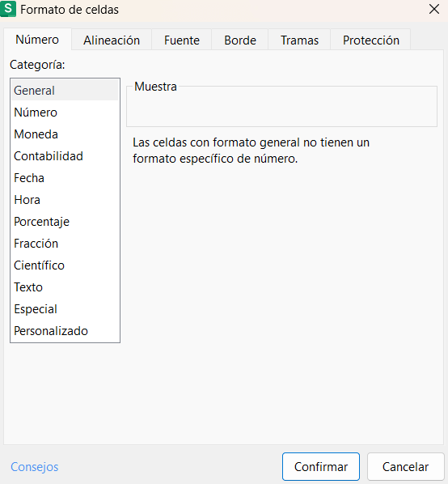Viewport: 448px width, 484px height.
Task: Choose the Fecha category
Action: (x=65, y=178)
